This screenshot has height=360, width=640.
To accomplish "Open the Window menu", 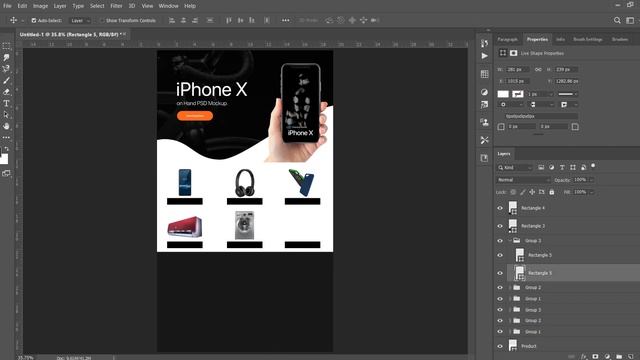I will [x=169, y=6].
